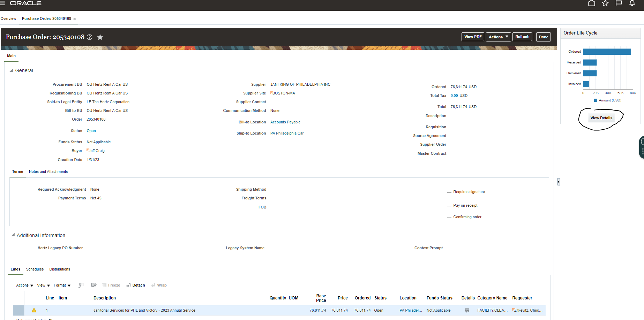Open the notifications bell
The width and height of the screenshot is (644, 320).
click(632, 3)
